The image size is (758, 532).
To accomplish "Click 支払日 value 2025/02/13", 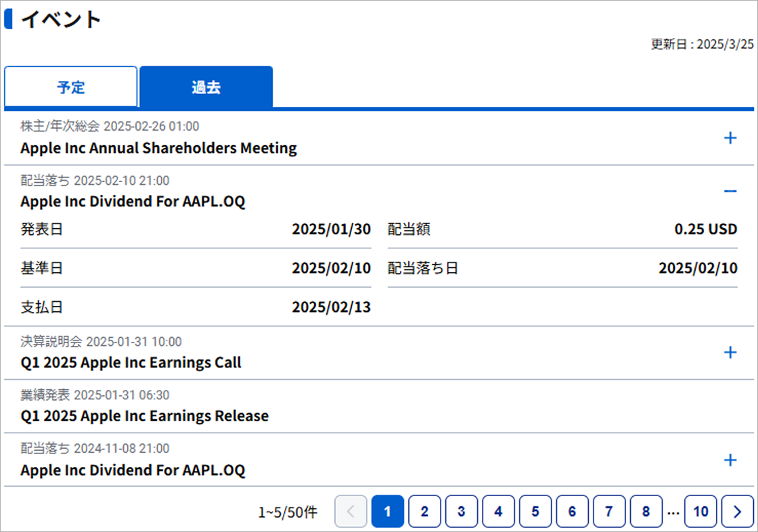I will pos(331,307).
